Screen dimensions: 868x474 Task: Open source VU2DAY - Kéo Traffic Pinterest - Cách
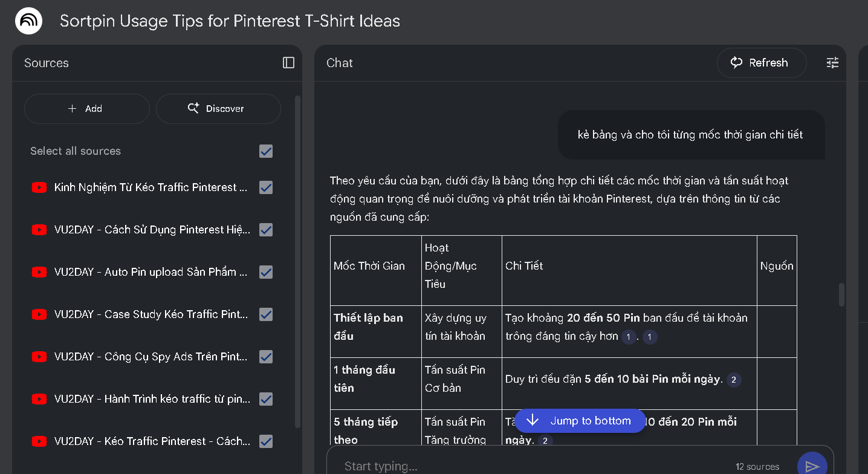(x=152, y=441)
